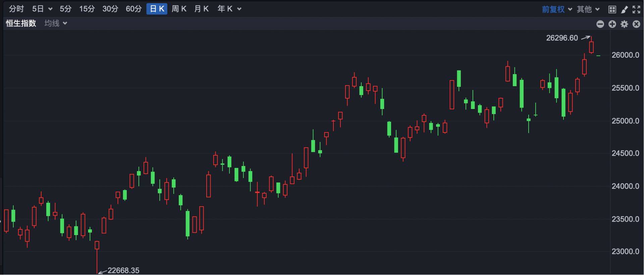The height and width of the screenshot is (275, 644).
Task: Click the 26000.0 axis label
Action: point(625,55)
